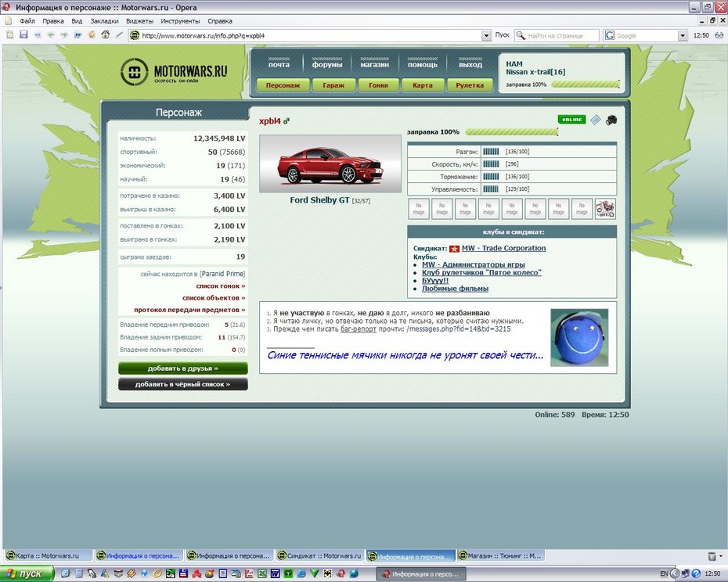Click the Internet Explorer icon in quick launch

pyautogui.click(x=302, y=573)
